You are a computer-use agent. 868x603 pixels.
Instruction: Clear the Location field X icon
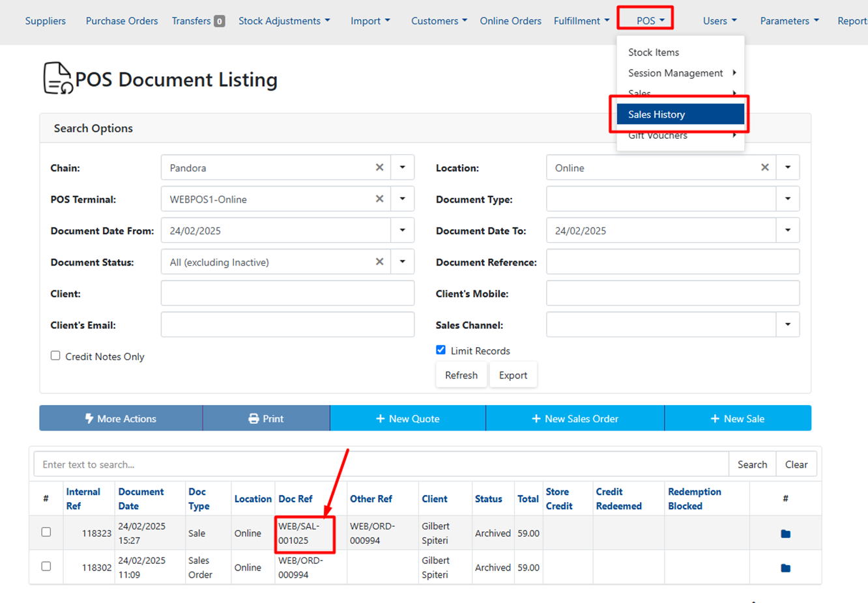coord(764,167)
